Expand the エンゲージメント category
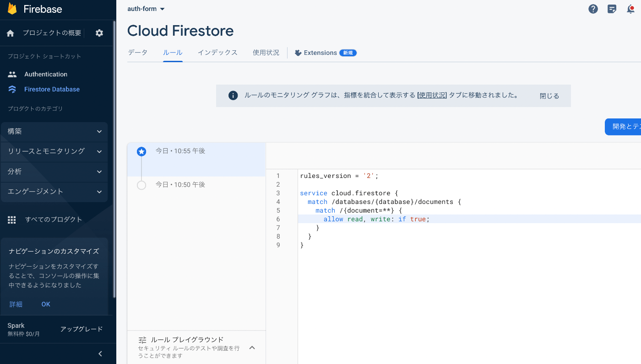Image resolution: width=641 pixels, height=364 pixels. (x=54, y=192)
